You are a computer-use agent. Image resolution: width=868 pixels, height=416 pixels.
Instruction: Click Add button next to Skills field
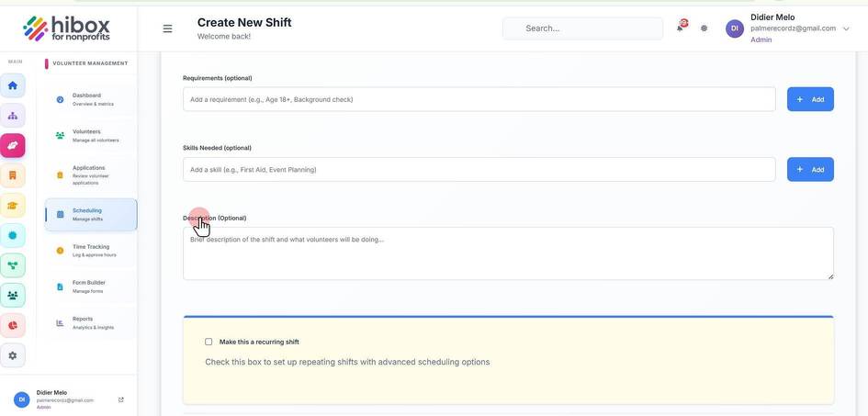[x=810, y=170]
